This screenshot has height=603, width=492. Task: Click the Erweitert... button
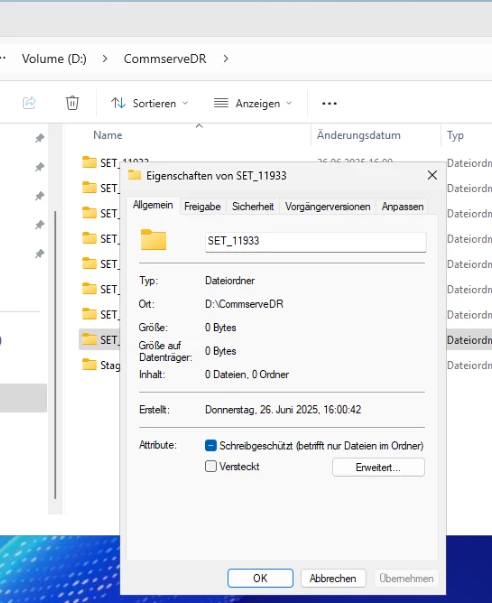click(378, 467)
